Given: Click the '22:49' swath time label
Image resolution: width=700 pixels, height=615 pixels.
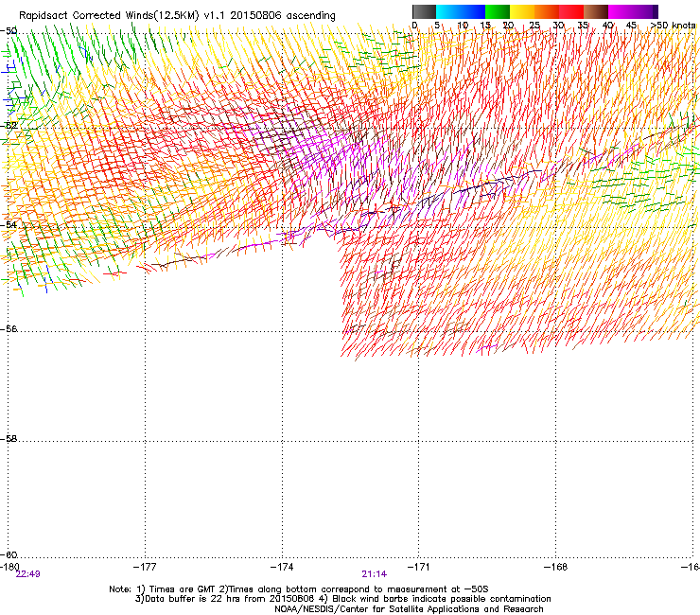Looking at the screenshot, I should pos(27,574).
